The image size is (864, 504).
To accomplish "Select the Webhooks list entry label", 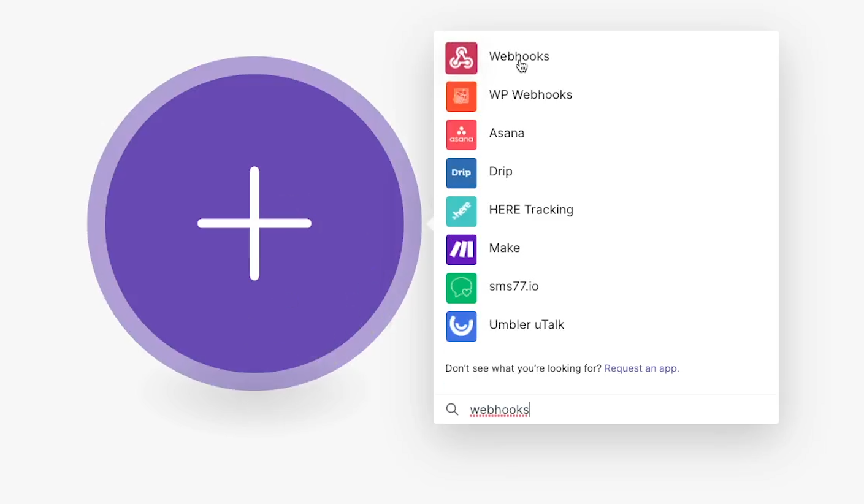I will click(x=519, y=56).
